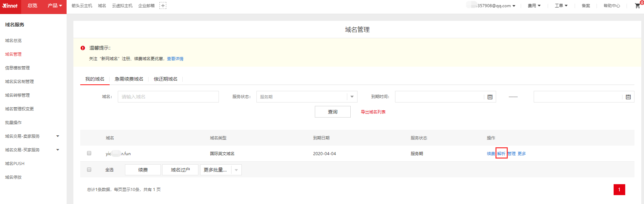Open the start date calendar icon

490,97
